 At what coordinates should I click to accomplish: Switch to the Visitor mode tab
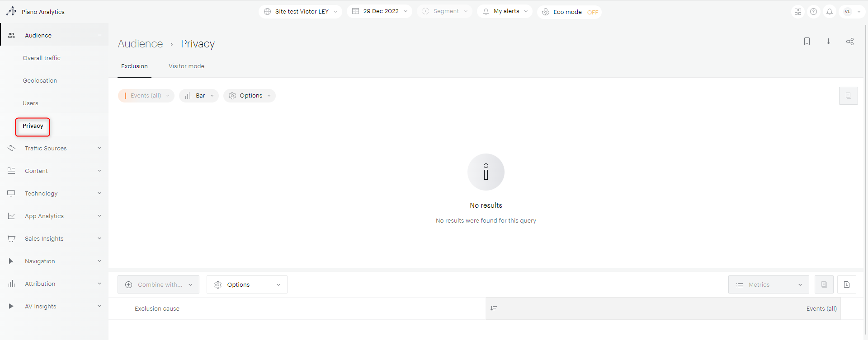click(186, 66)
